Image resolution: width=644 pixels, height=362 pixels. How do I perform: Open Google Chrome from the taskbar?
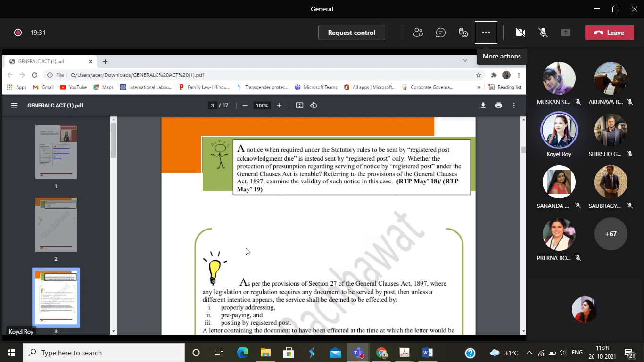381,353
